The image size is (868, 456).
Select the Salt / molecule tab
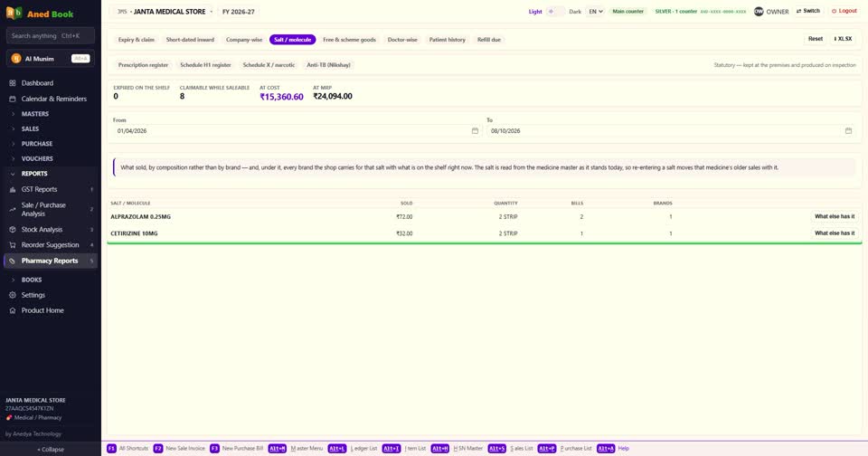[292, 40]
